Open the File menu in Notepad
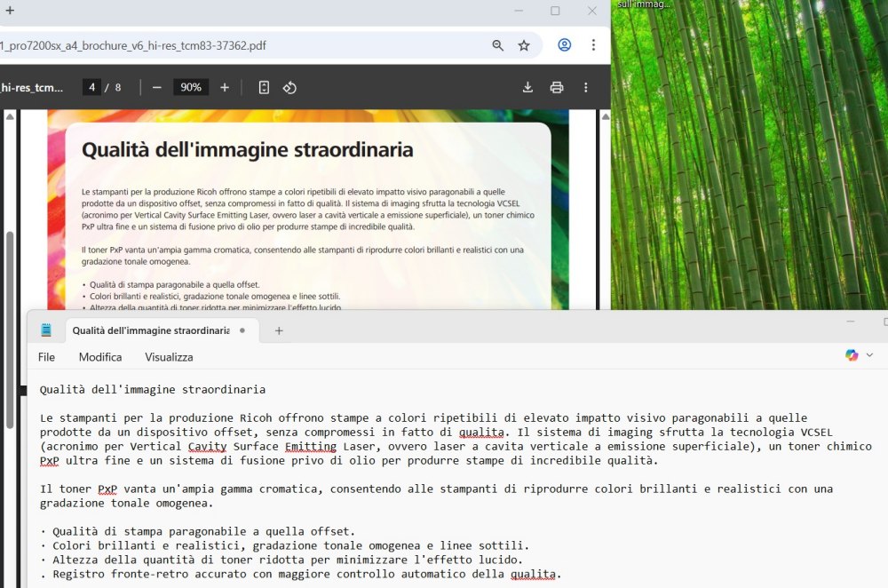Screen dimensions: 888x588 [46, 357]
